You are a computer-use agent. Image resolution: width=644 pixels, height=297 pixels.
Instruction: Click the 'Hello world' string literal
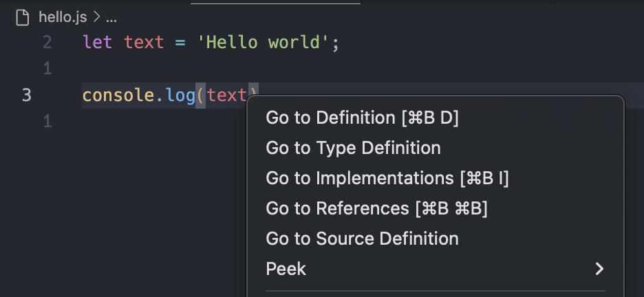[x=263, y=43]
